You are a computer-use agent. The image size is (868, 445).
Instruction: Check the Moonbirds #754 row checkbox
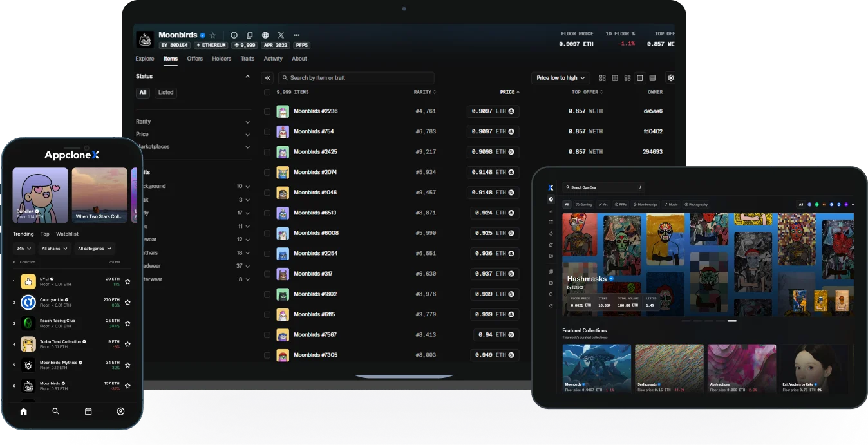tap(267, 131)
